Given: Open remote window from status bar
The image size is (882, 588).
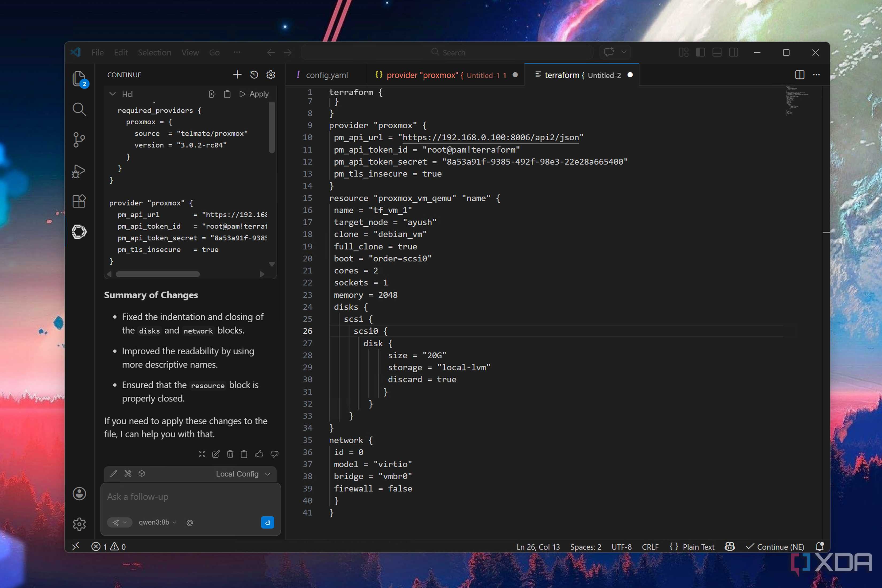Looking at the screenshot, I should (76, 546).
